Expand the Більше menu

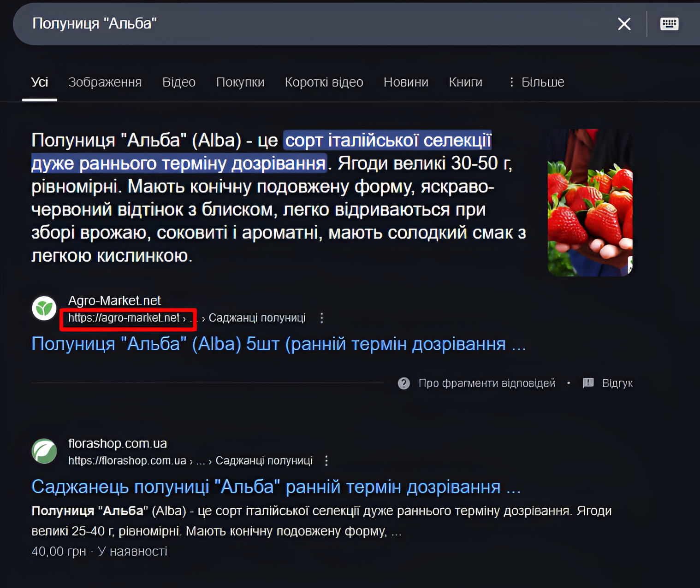pos(537,82)
